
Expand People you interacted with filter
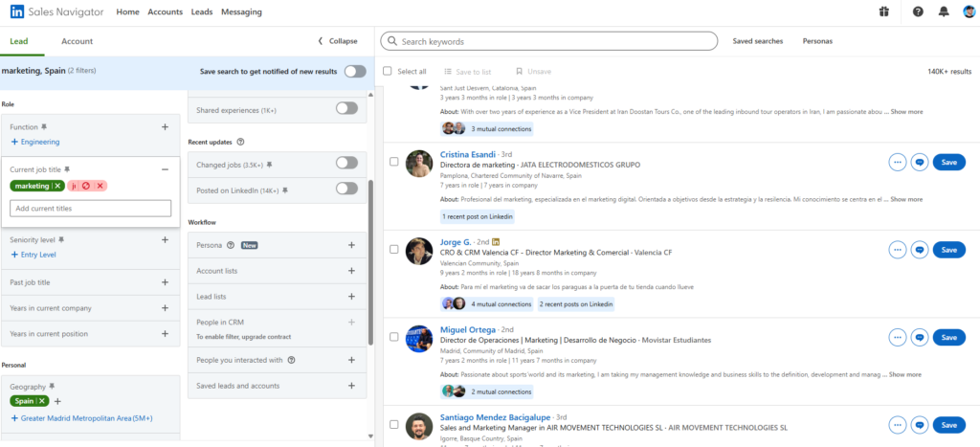pos(351,360)
